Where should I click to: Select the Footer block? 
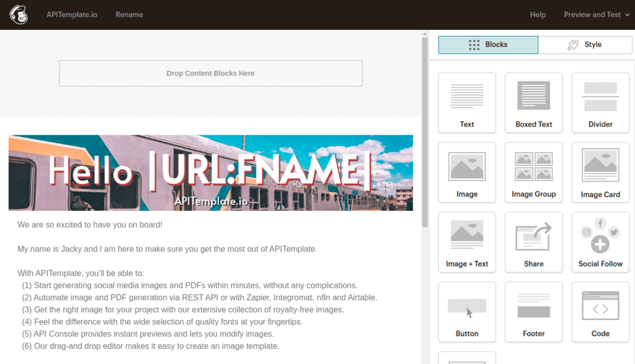click(533, 312)
